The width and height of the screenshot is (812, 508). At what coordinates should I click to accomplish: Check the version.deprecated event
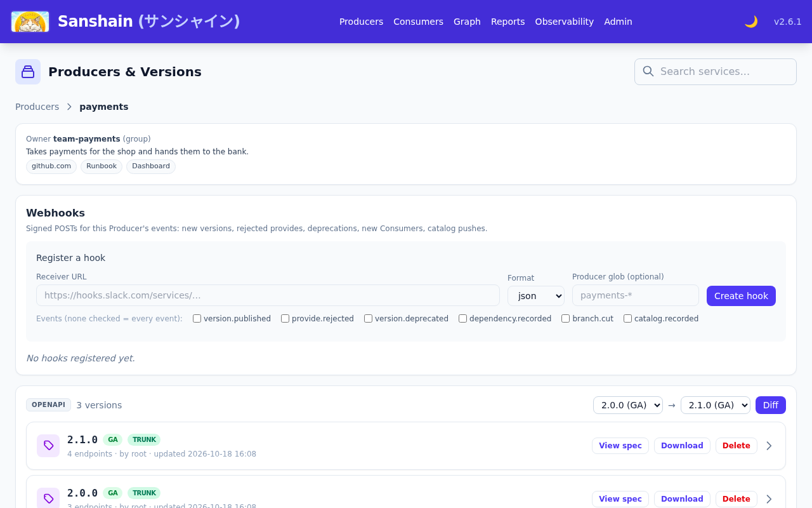pyautogui.click(x=368, y=319)
